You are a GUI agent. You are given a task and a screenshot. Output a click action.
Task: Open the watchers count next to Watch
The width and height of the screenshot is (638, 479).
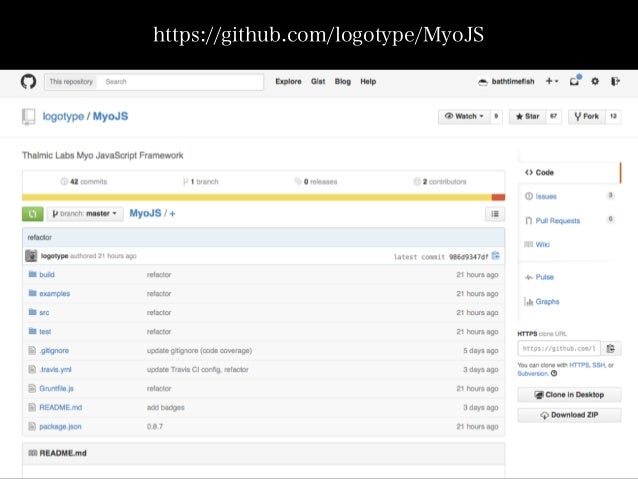tap(496, 116)
